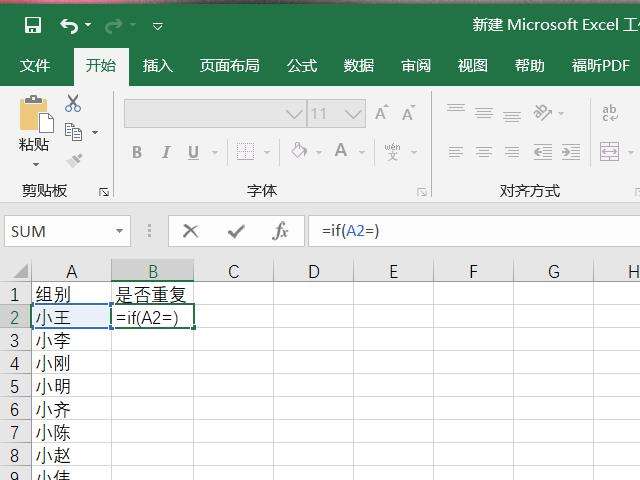Click the Save icon in quick access toolbar

coord(33,25)
